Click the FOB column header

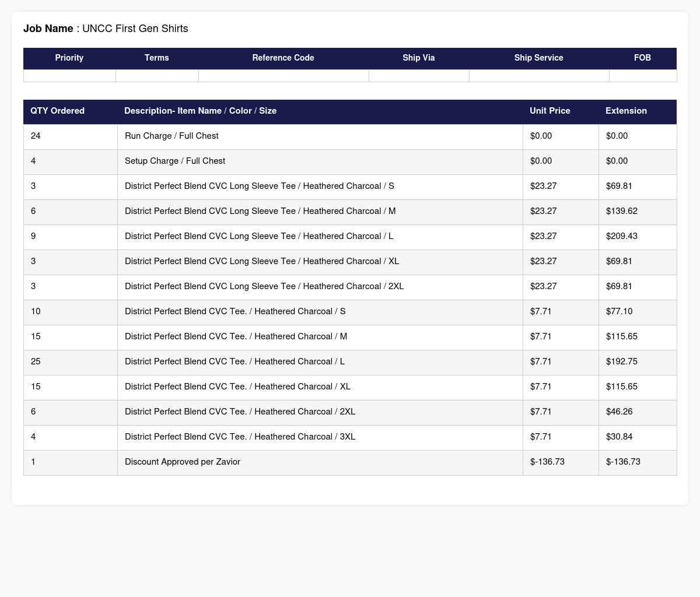pyautogui.click(x=643, y=58)
